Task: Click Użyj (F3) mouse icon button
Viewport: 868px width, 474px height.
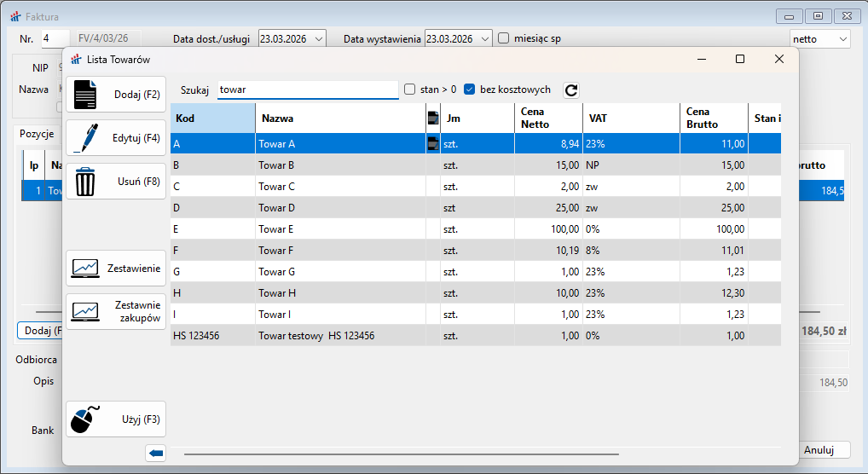Action: coord(115,419)
